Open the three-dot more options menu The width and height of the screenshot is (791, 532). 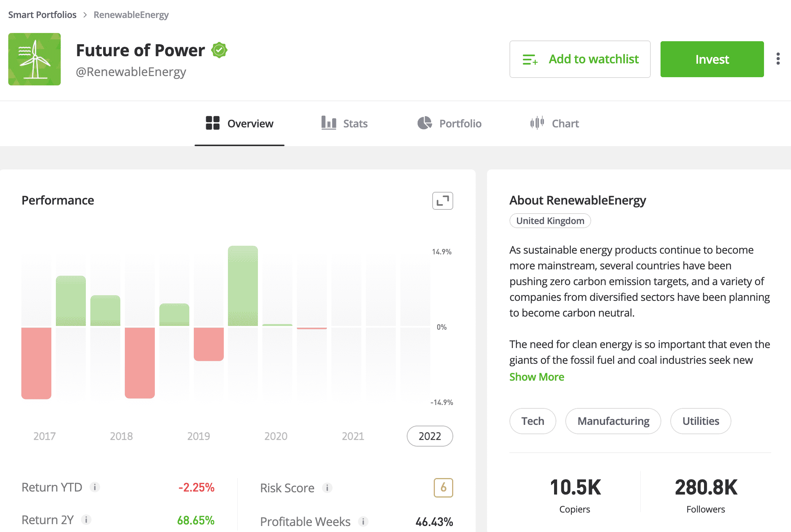pos(778,59)
